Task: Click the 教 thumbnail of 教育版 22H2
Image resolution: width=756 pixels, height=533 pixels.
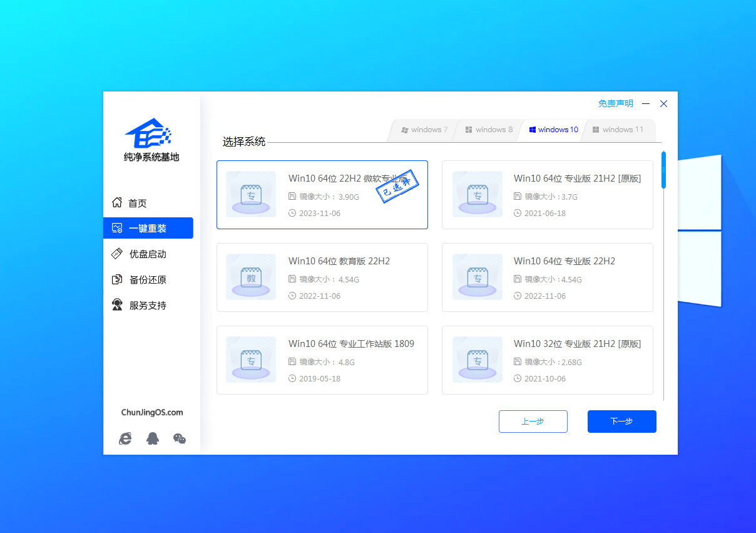Action: 251,277
